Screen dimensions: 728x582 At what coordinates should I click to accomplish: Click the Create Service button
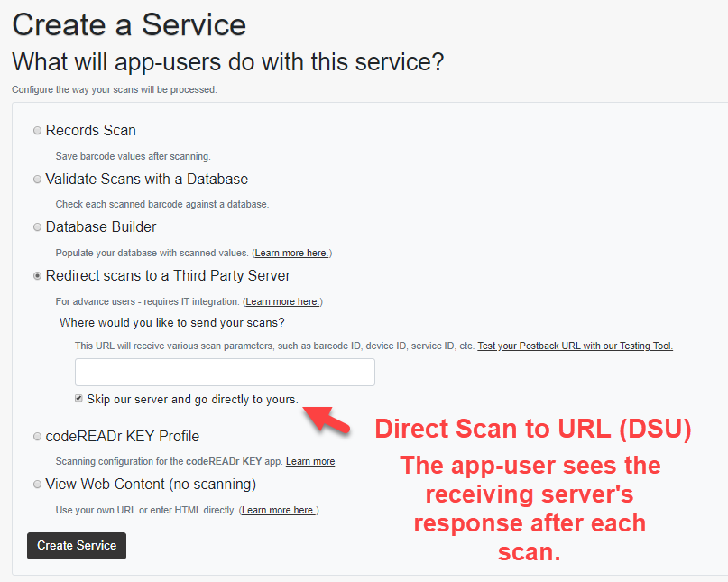click(77, 546)
